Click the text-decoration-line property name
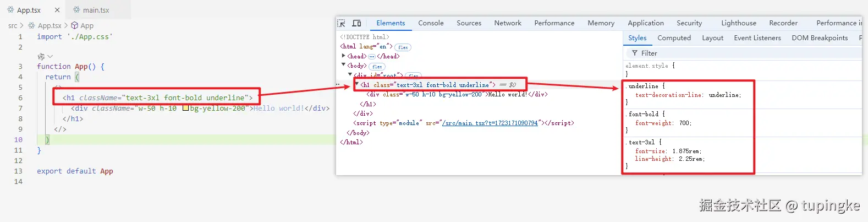The height and width of the screenshot is (222, 868). click(x=668, y=95)
